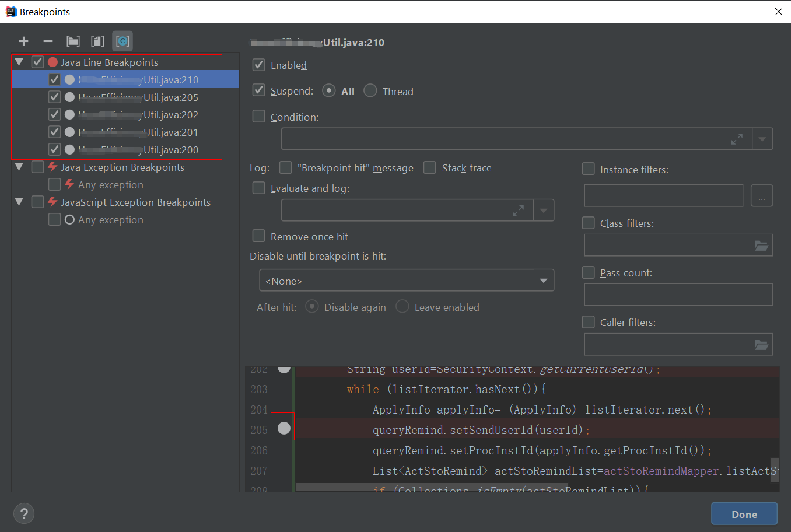Click the code preview vertical scrollbar
Viewport: 791px width, 532px height.
point(775,470)
